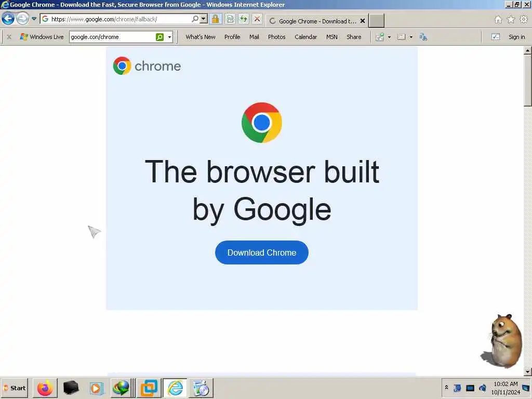Click the volume speaker tray icon

click(x=483, y=388)
